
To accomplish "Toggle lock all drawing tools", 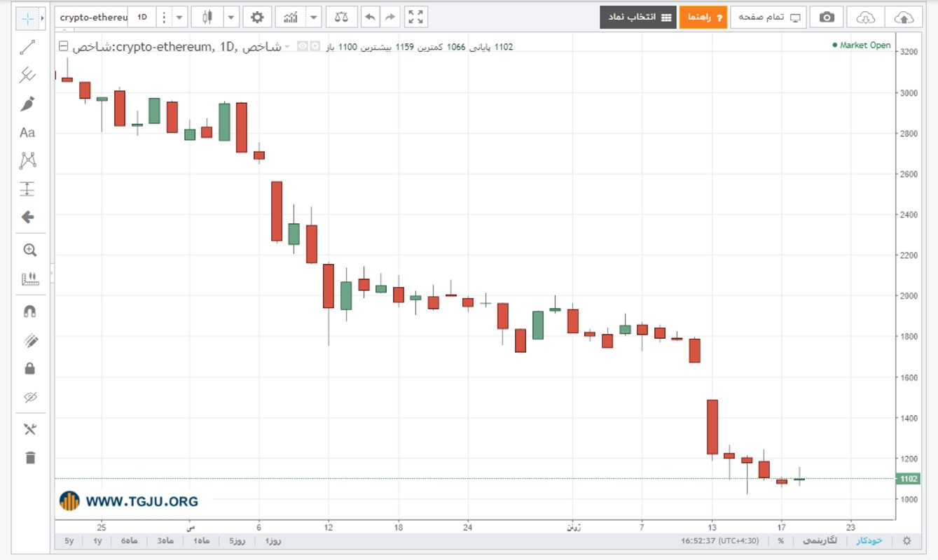I will pos(29,368).
